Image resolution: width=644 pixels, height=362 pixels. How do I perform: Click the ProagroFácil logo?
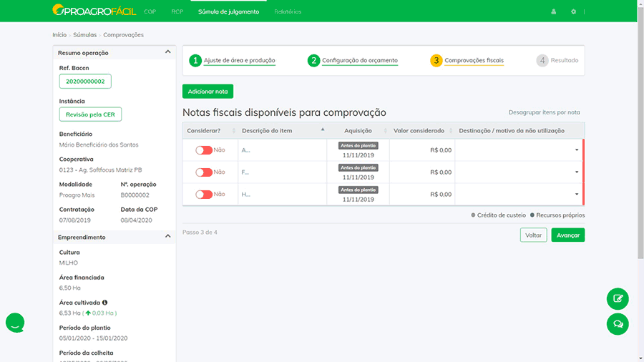pos(94,10)
